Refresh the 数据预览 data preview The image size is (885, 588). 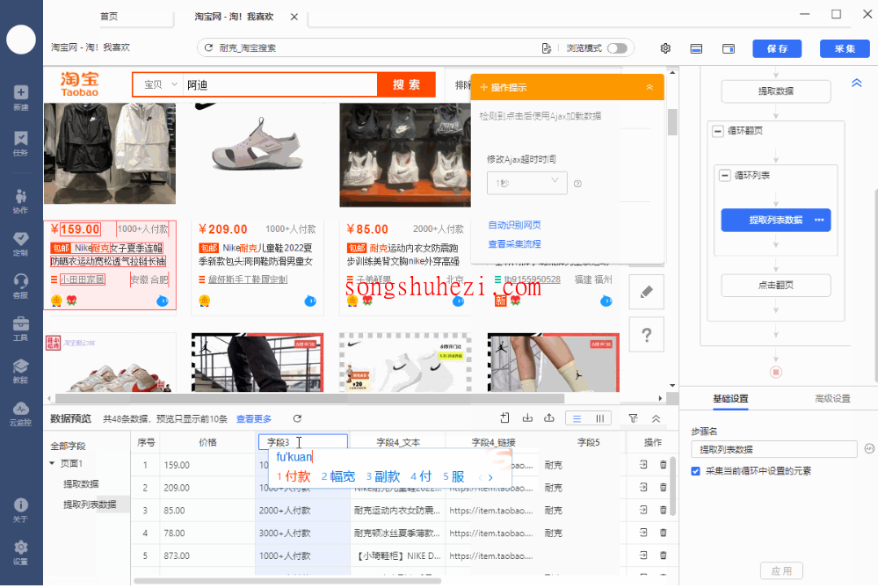point(297,418)
